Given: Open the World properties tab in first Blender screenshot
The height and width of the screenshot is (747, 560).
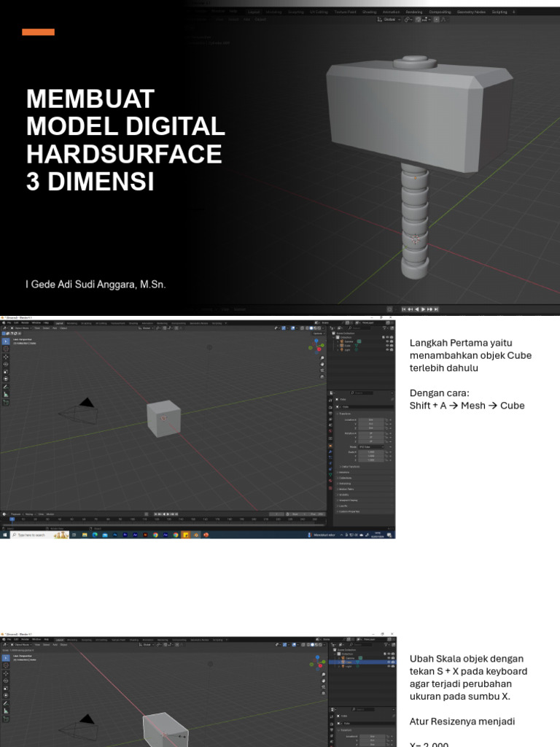Looking at the screenshot, I should [330, 431].
